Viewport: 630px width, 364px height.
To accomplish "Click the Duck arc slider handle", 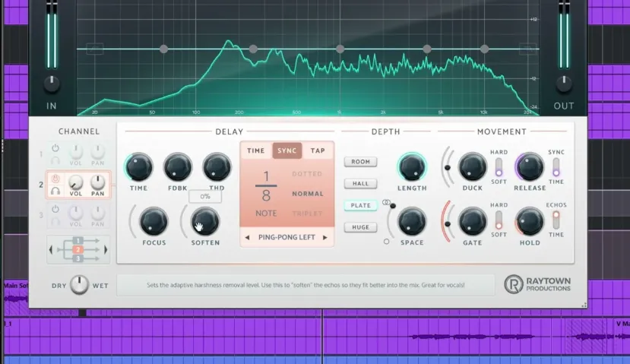I will pyautogui.click(x=448, y=167).
